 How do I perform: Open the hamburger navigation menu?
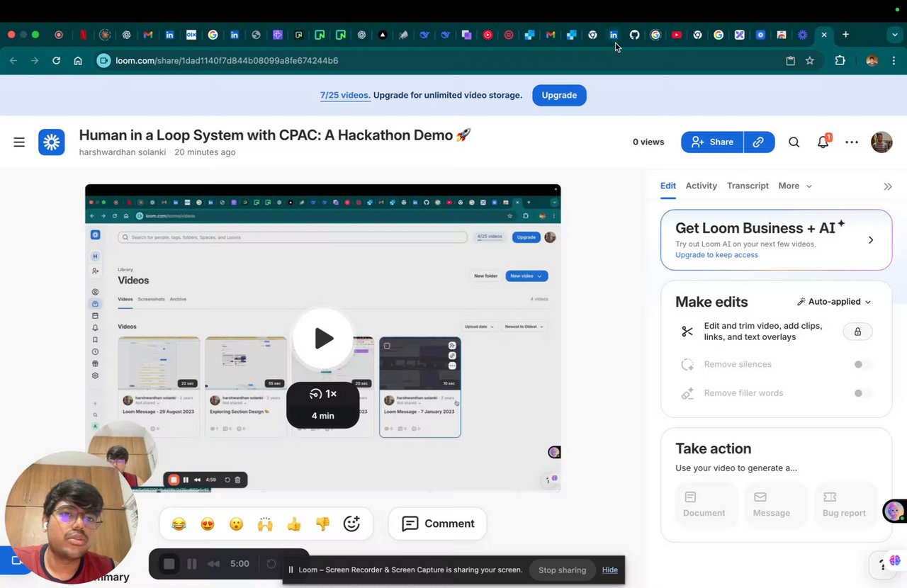tap(19, 142)
